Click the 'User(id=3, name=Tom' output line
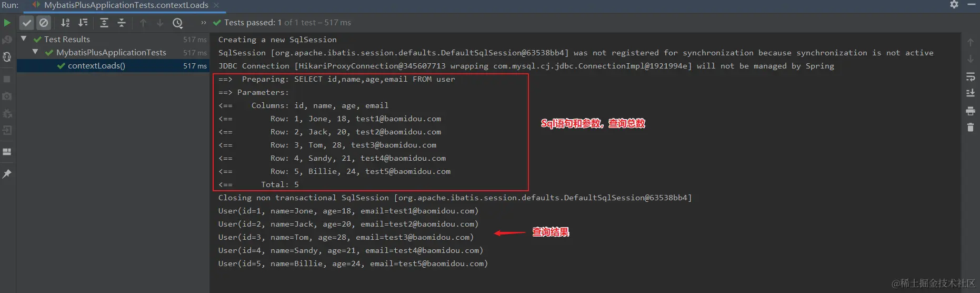980x293 pixels. coord(346,237)
